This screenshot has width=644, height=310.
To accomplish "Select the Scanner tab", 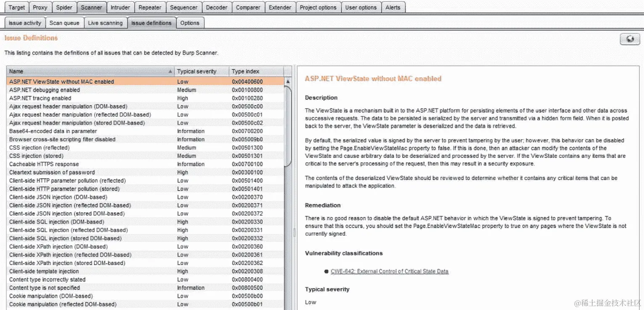I will click(x=91, y=7).
